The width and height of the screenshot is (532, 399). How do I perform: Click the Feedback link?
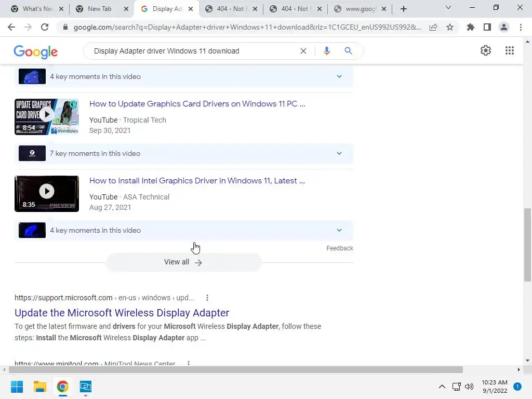pos(340,248)
